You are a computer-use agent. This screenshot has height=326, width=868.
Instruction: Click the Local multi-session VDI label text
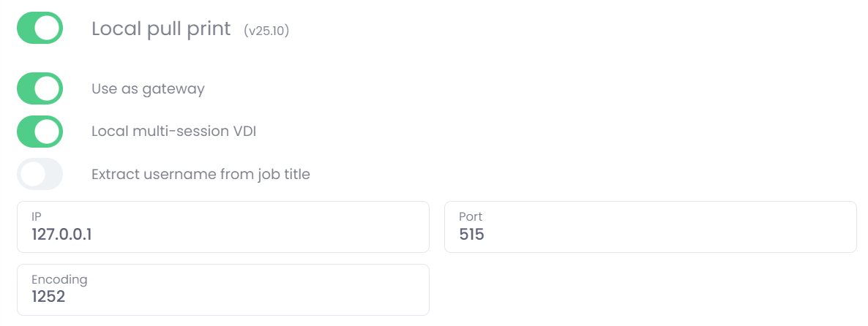[173, 132]
